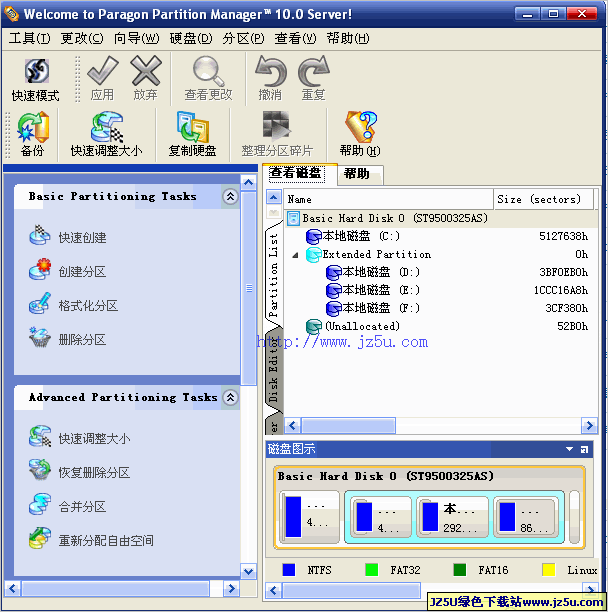Viewport: 608px width, 612px height.
Task: Open the 查看(V) menu
Action: (295, 38)
